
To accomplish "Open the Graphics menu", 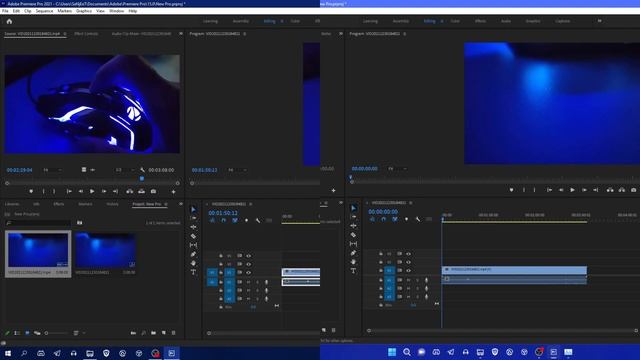I will point(84,11).
